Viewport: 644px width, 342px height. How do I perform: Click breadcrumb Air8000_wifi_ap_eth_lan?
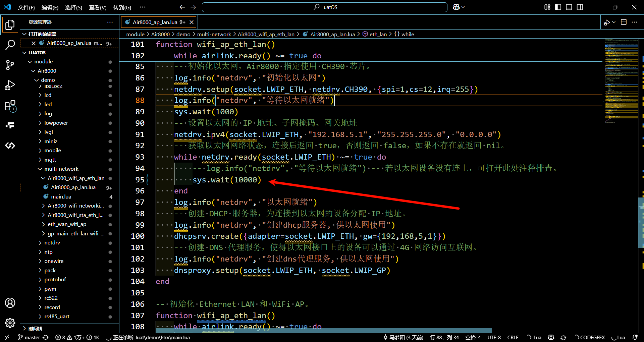point(266,34)
